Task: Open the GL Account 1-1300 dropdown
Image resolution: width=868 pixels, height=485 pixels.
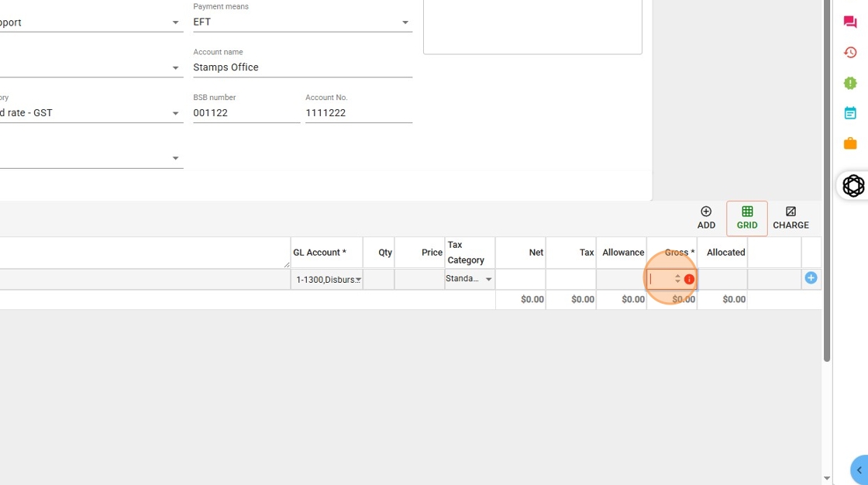Action: tap(358, 280)
